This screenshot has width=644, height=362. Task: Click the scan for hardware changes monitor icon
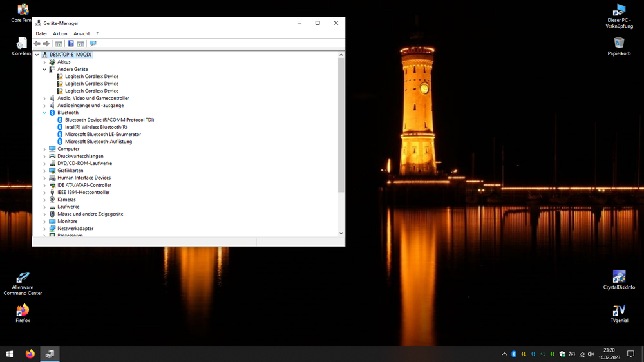pyautogui.click(x=93, y=44)
